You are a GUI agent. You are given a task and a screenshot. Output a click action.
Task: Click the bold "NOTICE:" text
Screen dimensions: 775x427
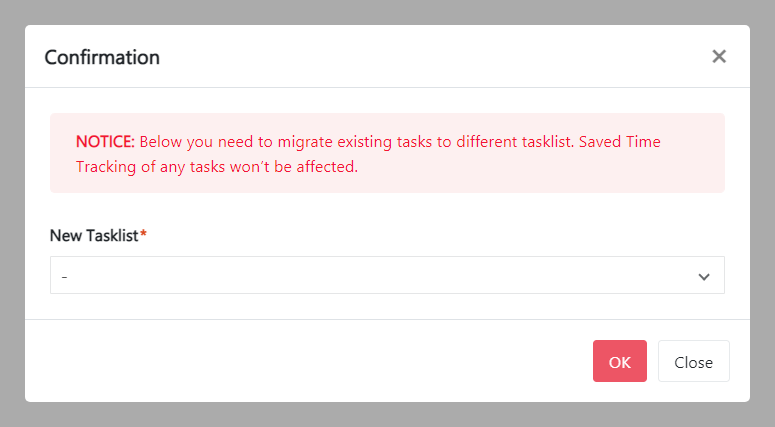click(105, 141)
